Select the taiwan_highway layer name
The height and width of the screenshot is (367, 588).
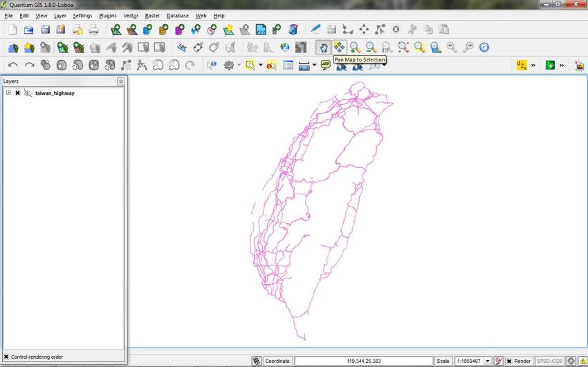coord(55,93)
